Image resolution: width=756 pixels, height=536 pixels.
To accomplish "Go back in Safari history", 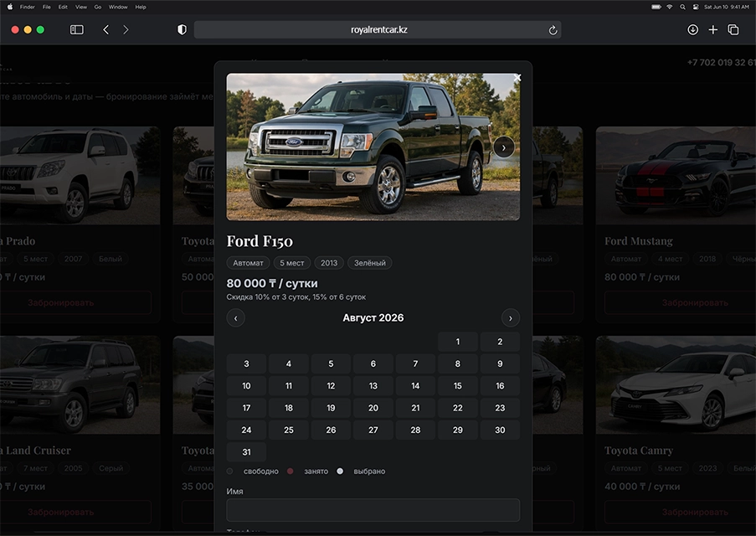I will pyautogui.click(x=106, y=30).
